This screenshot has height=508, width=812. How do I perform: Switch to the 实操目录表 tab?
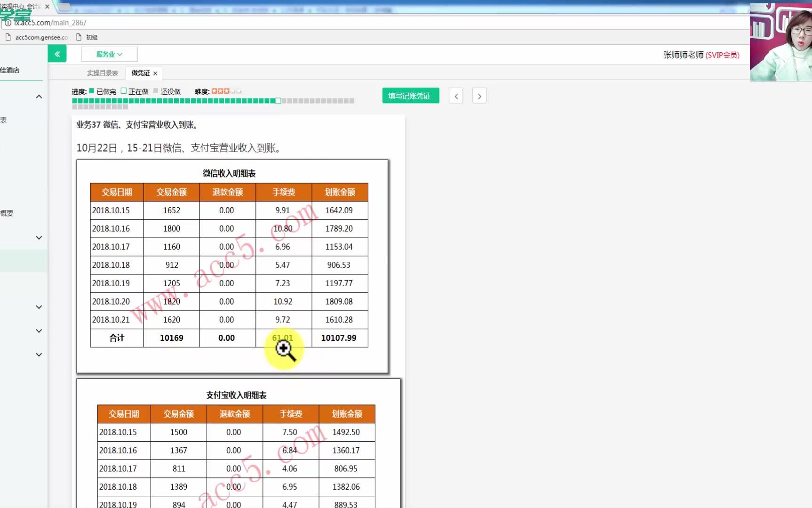pyautogui.click(x=103, y=73)
